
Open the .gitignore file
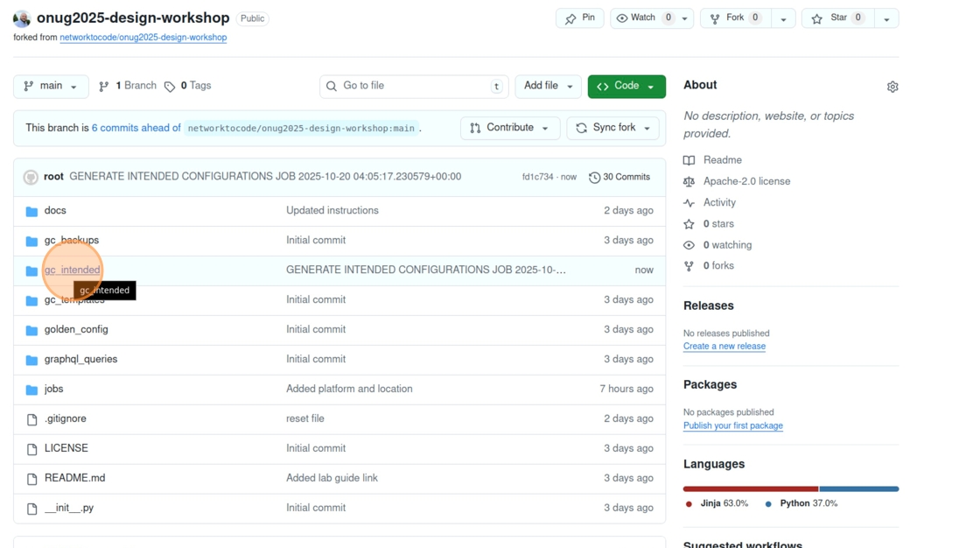pos(65,418)
